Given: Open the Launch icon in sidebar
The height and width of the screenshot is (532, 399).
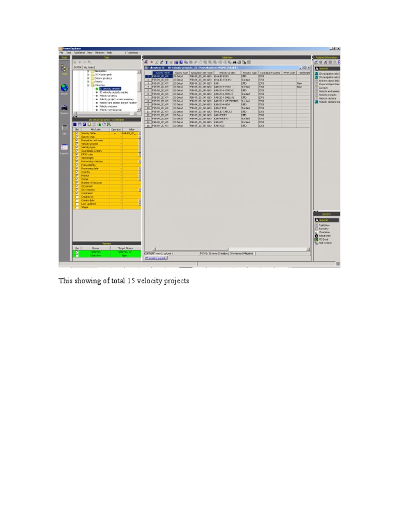Looking at the screenshot, I should tap(64, 147).
